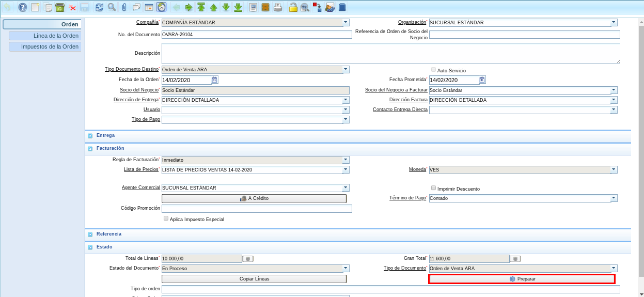
Task: Check the Aplica Impuesto Especial checkbox
Action: (166, 218)
